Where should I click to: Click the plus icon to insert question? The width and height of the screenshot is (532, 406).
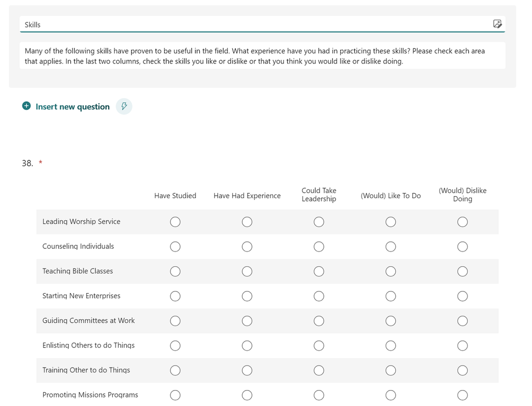[x=27, y=107]
